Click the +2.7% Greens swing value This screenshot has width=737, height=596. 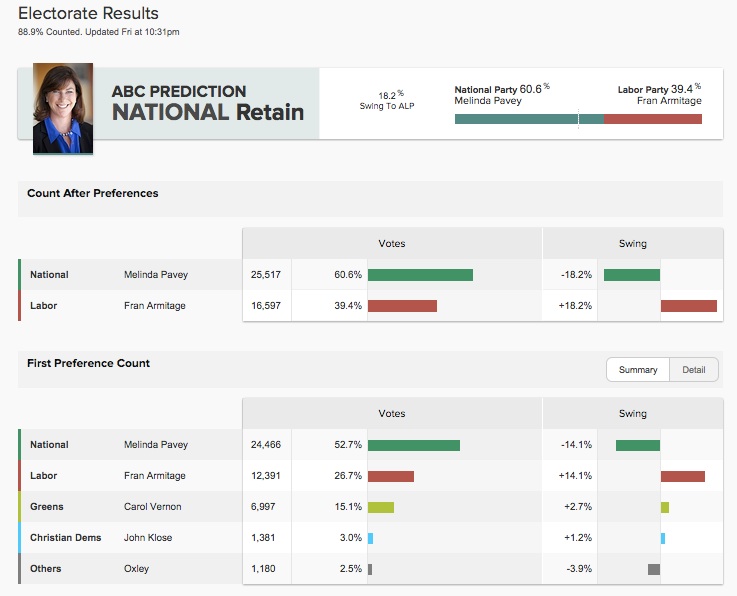(578, 507)
